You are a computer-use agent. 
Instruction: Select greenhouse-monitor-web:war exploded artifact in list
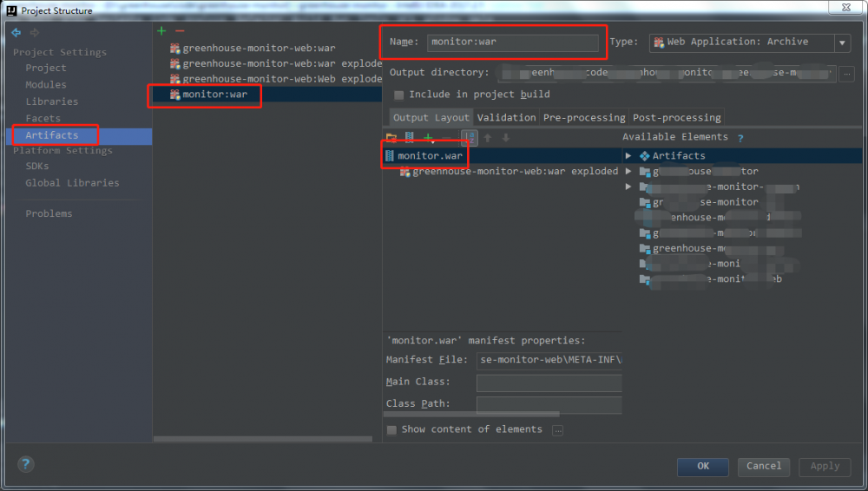click(x=276, y=63)
